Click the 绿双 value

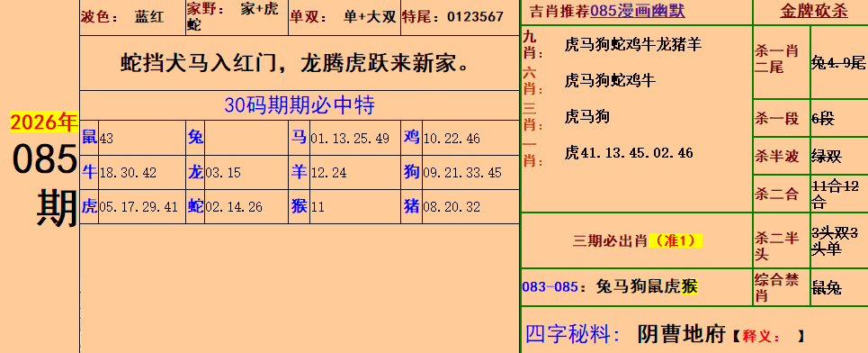click(827, 157)
